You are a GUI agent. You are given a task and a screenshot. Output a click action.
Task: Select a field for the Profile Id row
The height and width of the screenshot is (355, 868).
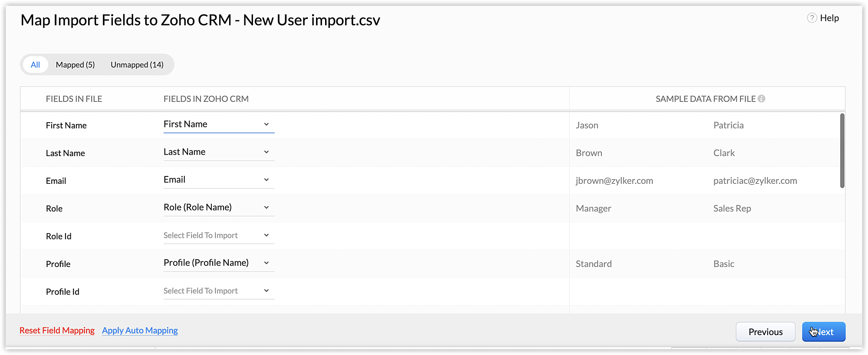point(219,291)
